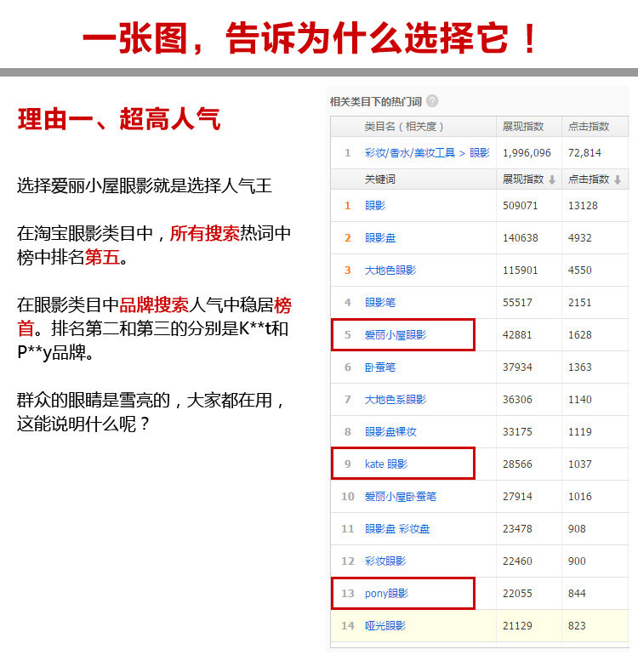This screenshot has height=672, width=638.
Task: Select the click value 1037
Action: click(x=579, y=464)
